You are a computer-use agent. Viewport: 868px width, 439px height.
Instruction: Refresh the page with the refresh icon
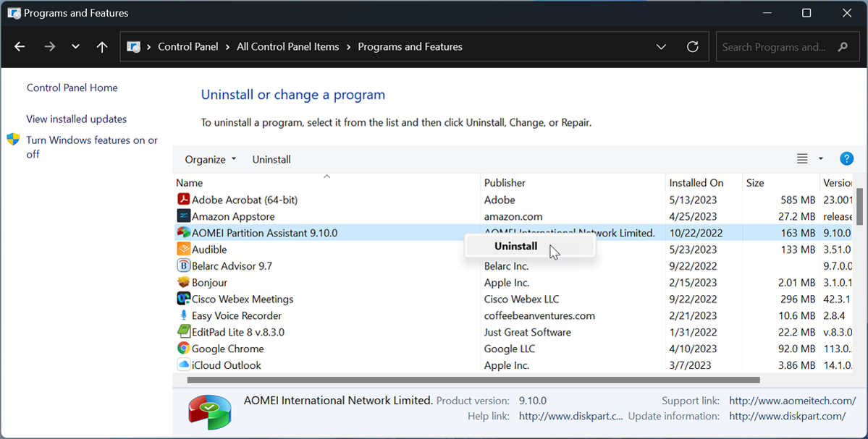(692, 46)
